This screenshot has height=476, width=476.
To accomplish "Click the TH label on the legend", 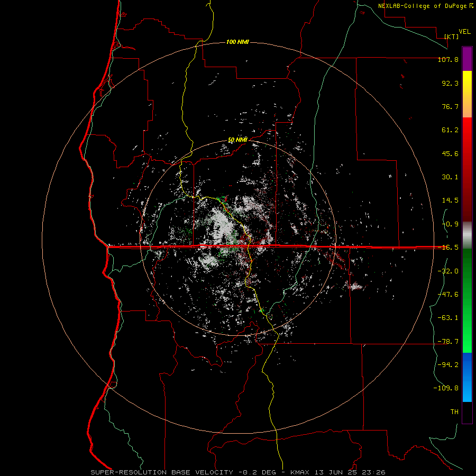I will click(454, 411).
